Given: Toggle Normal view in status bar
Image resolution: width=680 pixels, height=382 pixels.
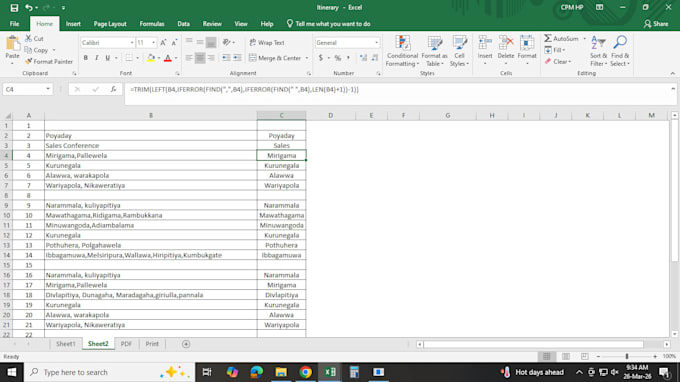Looking at the screenshot, I should 547,356.
